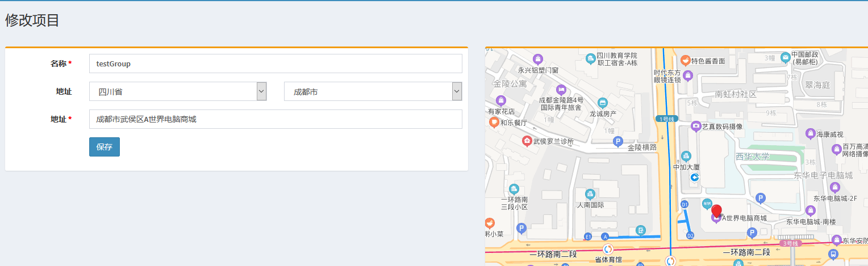Click the address field with 成都市武侯区A世界电脑商城

(276, 119)
